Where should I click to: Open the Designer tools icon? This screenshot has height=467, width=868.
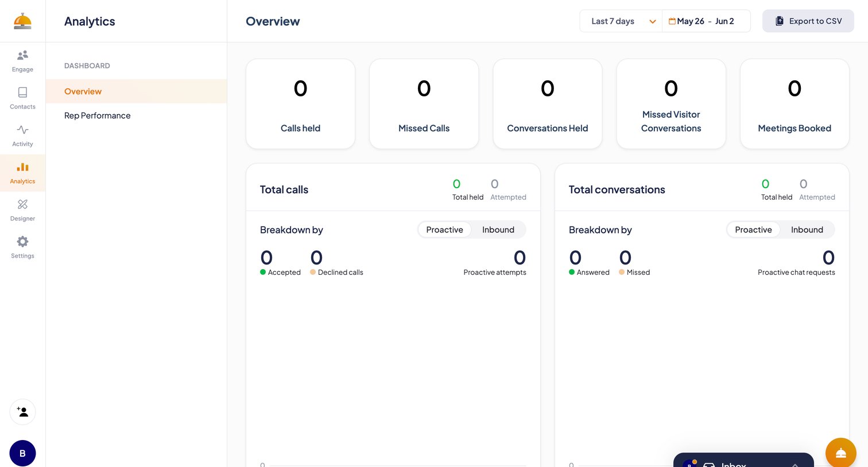(x=22, y=204)
